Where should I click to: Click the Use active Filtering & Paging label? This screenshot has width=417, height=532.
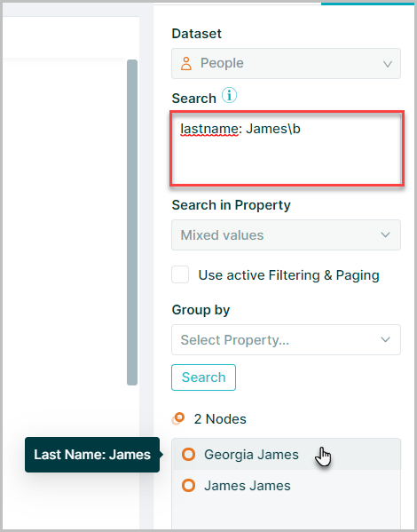click(x=288, y=275)
